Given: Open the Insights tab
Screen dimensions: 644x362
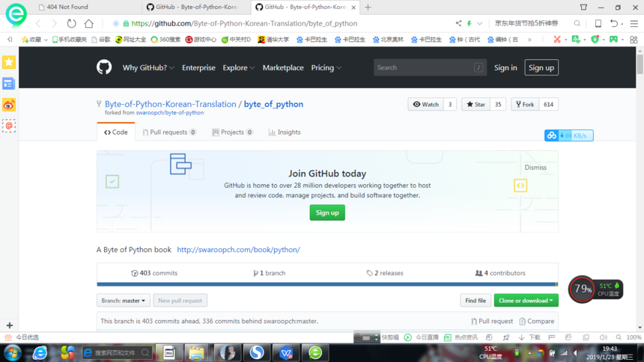Looking at the screenshot, I should coord(285,132).
